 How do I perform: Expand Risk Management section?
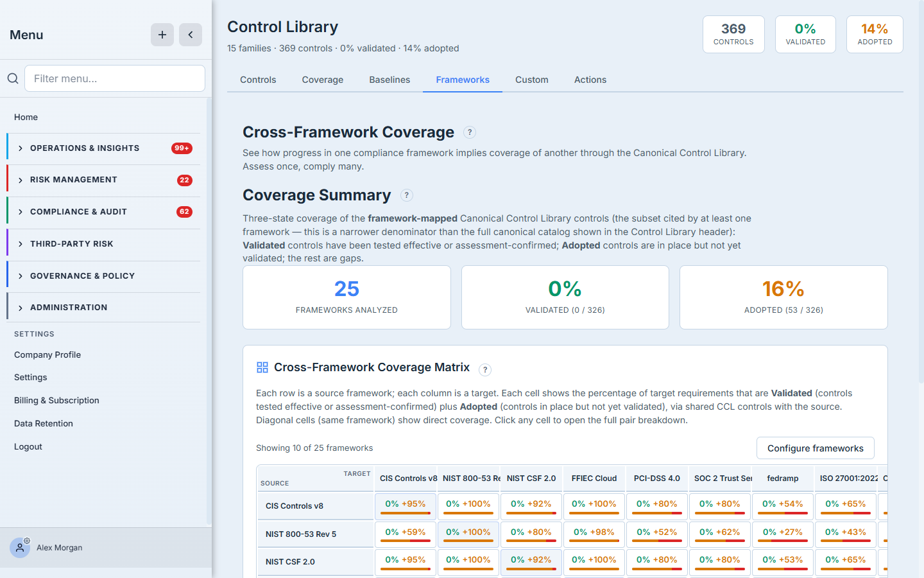pos(103,180)
